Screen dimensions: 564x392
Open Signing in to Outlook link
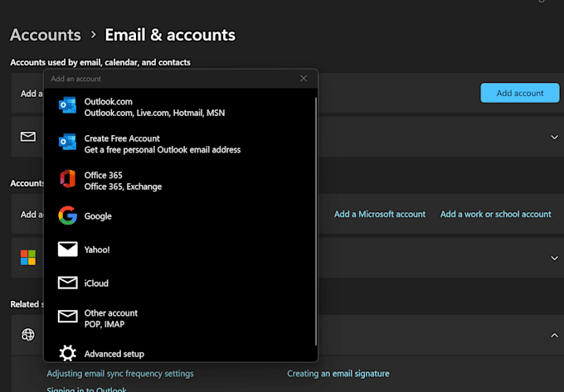pos(87,390)
